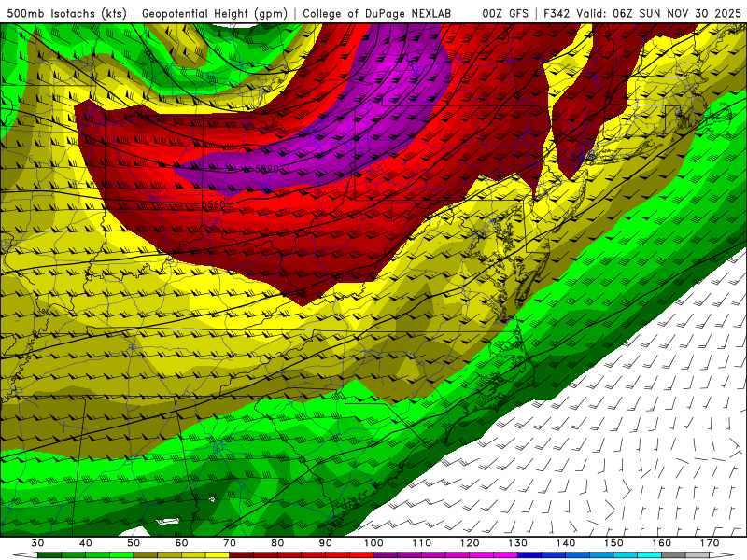Click the color bar swatch directly under the 130 label
This screenshot has height=560, width=747.
[529, 555]
